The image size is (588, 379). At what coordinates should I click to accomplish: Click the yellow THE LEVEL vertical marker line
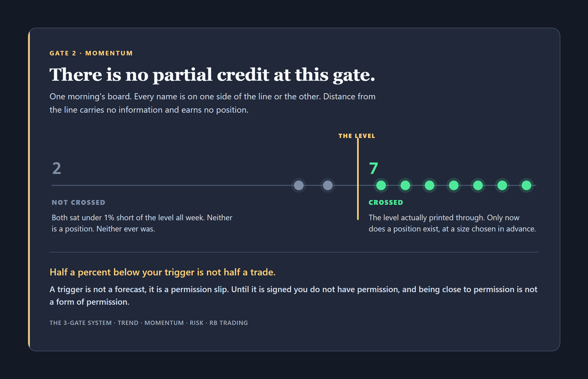coord(358,179)
